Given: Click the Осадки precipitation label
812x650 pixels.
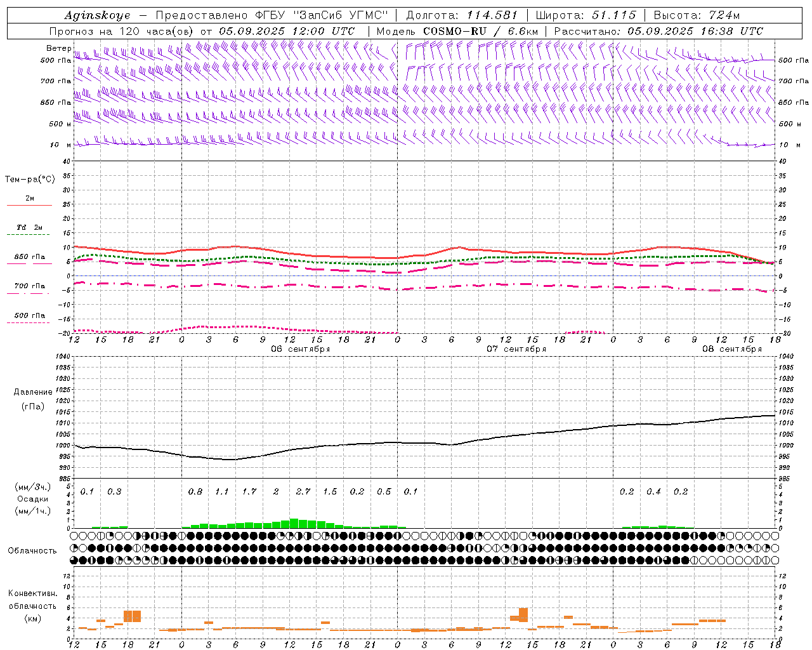Looking at the screenshot, I should pos(33,499).
